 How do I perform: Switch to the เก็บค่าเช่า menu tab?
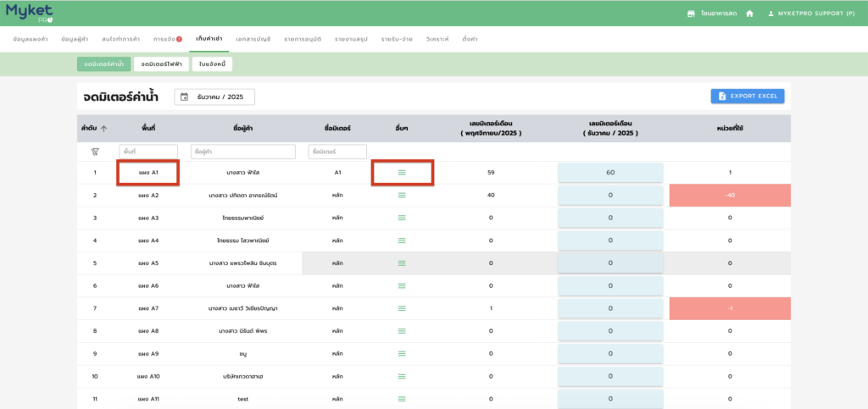(x=208, y=39)
